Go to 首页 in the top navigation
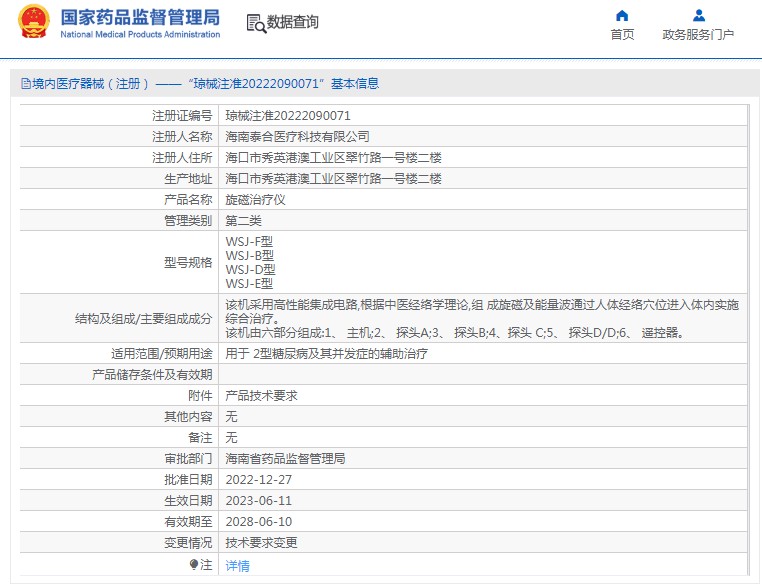The image size is (762, 586). pos(622,35)
